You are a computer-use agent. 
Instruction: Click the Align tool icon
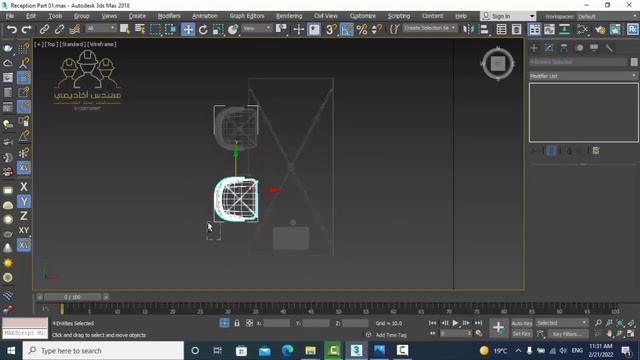tap(484, 29)
